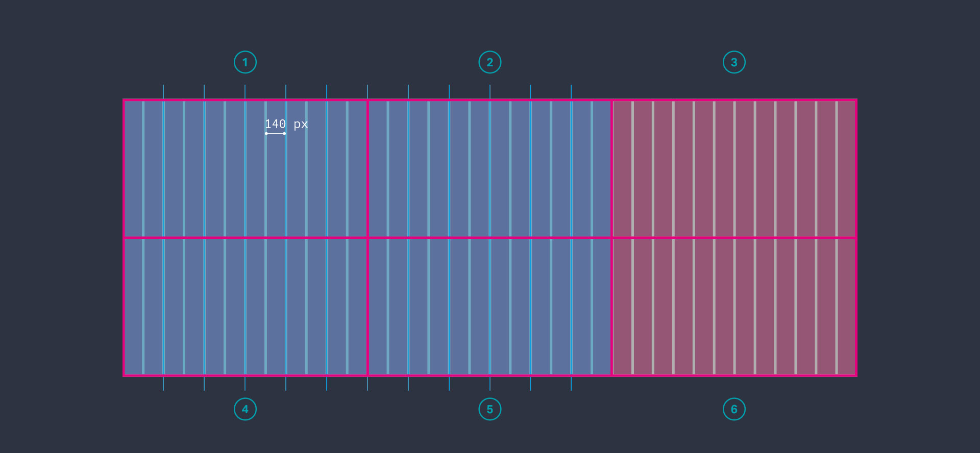This screenshot has height=453, width=980.
Task: Click the rightmost tick mark above the grid
Action: [571, 91]
